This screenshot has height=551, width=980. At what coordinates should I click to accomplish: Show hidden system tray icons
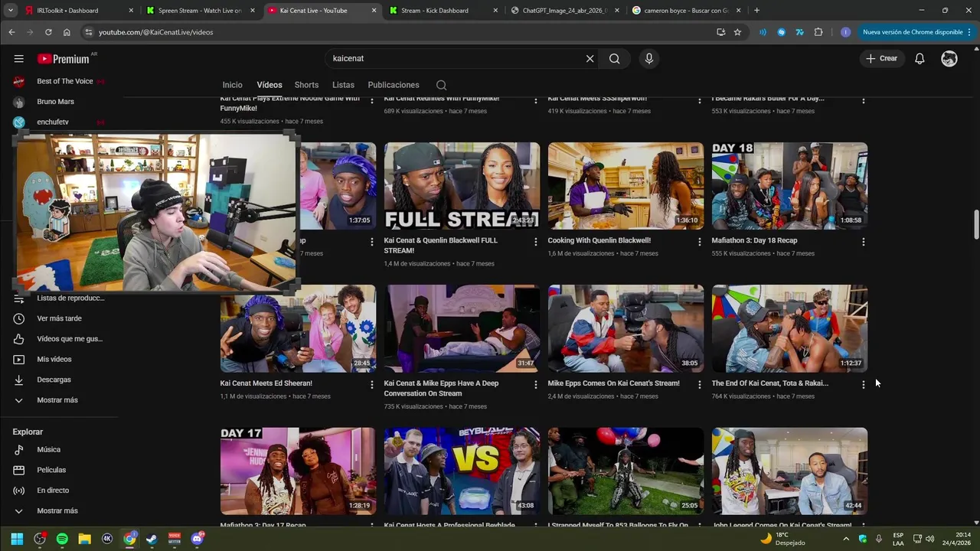pos(846,539)
